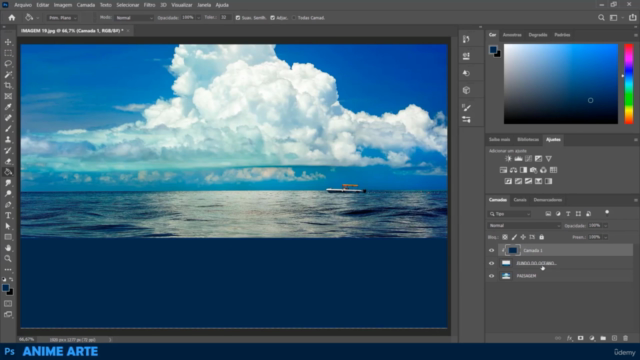Open the Brush Settings panel icon

[x=466, y=107]
